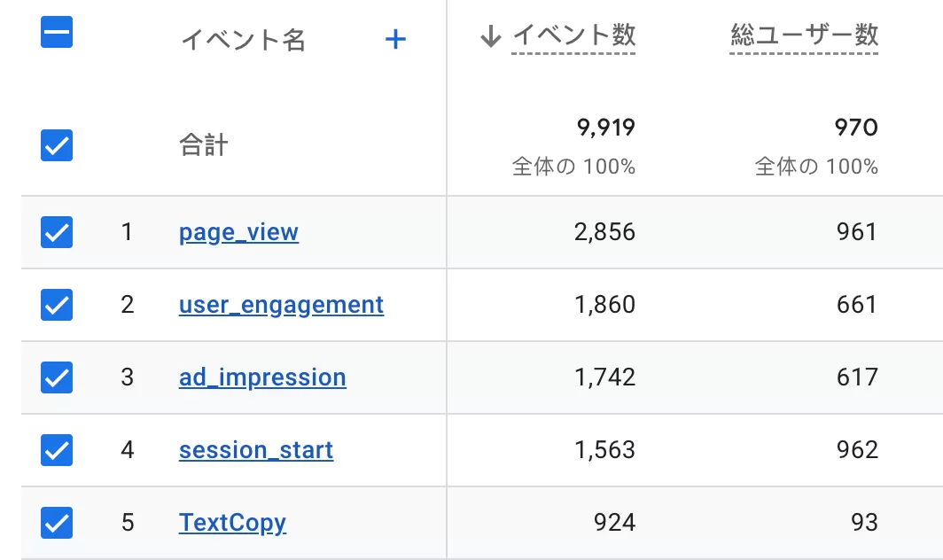The image size is (943, 560).
Task: Uncheck the page_view row checkbox
Action: click(x=57, y=232)
